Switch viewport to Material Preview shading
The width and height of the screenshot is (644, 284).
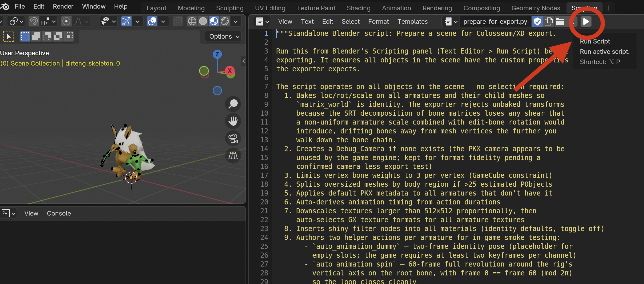click(214, 21)
